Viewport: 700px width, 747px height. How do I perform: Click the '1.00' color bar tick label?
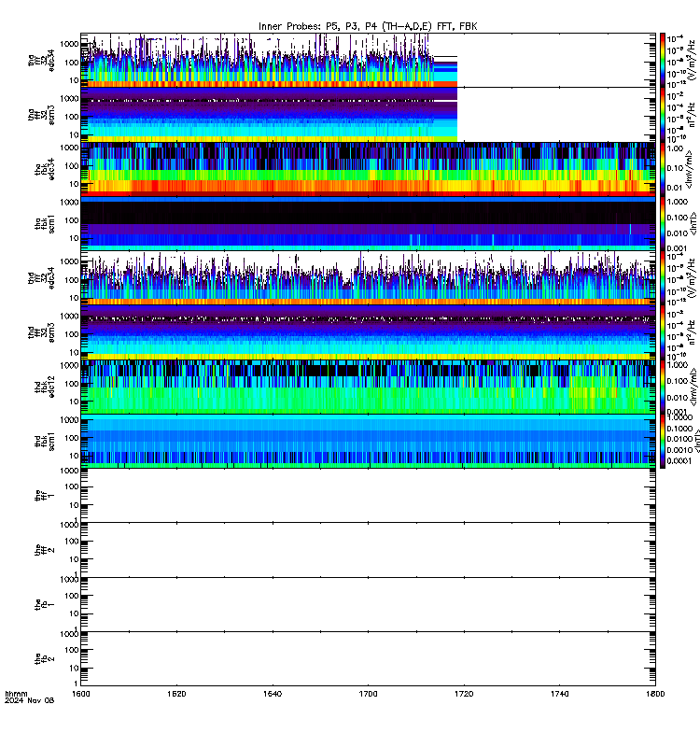pyautogui.click(x=675, y=148)
